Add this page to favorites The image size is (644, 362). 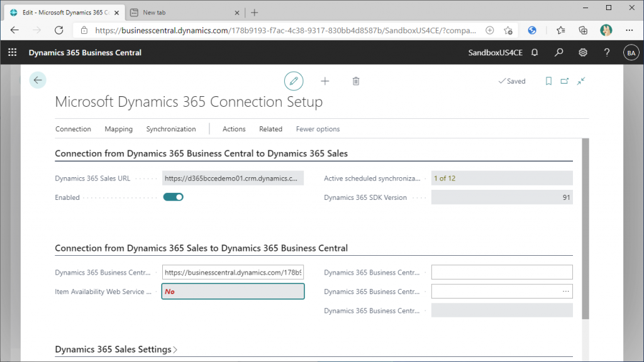click(508, 30)
